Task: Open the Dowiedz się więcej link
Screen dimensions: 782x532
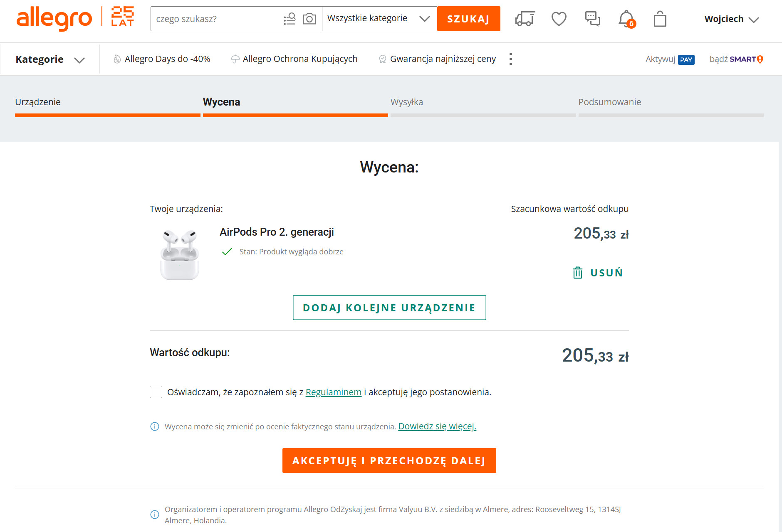Action: pyautogui.click(x=437, y=426)
